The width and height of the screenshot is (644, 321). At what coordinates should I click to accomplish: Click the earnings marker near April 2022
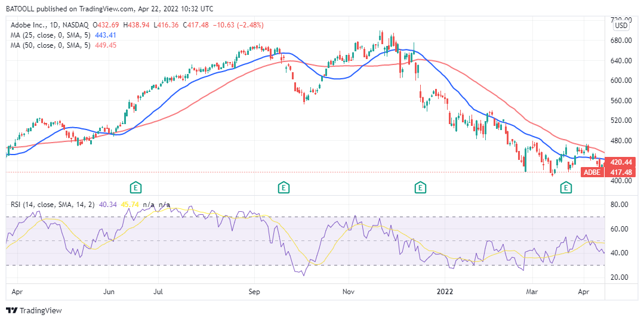(566, 188)
